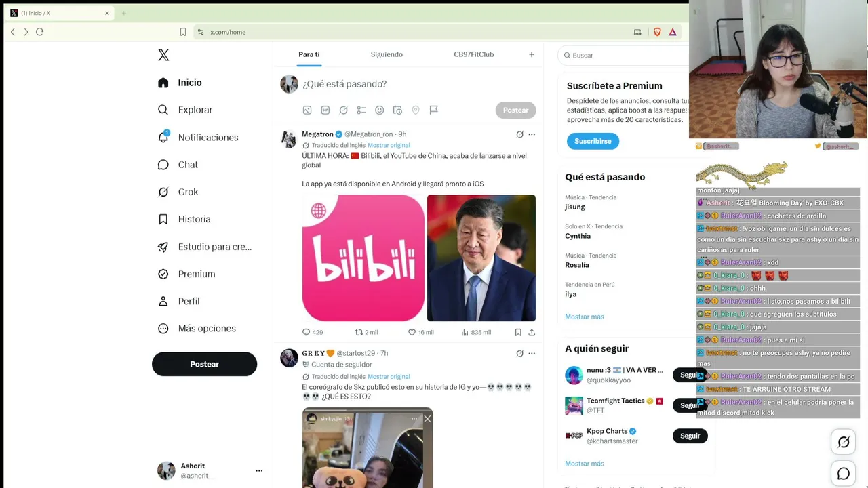The width and height of the screenshot is (868, 488).
Task: Click the location pin icon in compose toolbar
Action: [x=416, y=110]
